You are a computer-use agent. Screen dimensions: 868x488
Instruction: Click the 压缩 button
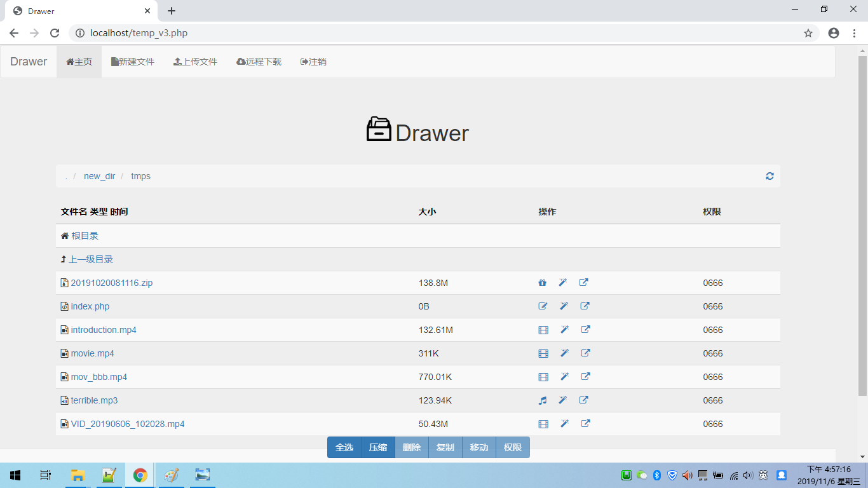click(378, 447)
